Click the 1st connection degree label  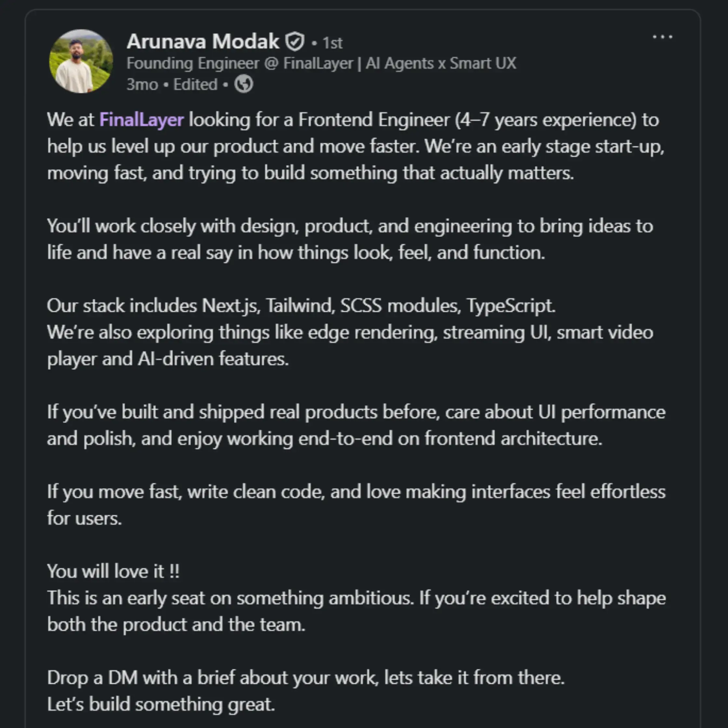(332, 43)
